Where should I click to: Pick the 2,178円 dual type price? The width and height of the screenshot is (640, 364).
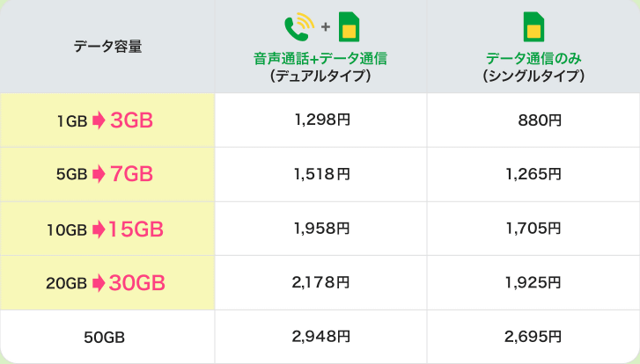320,282
